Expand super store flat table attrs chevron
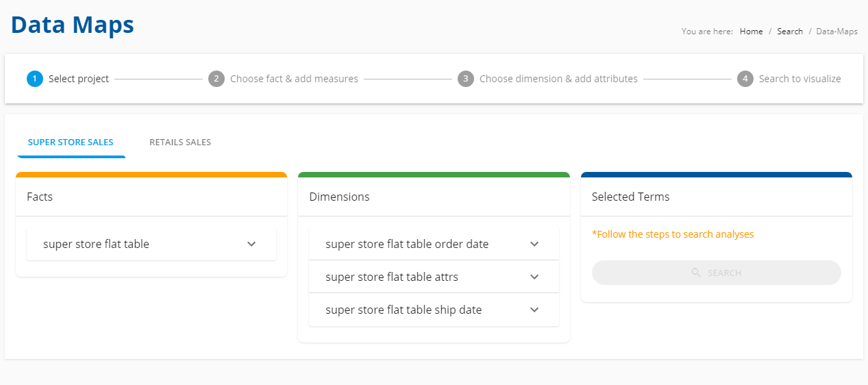Image resolution: width=868 pixels, height=385 pixels. pyautogui.click(x=534, y=277)
